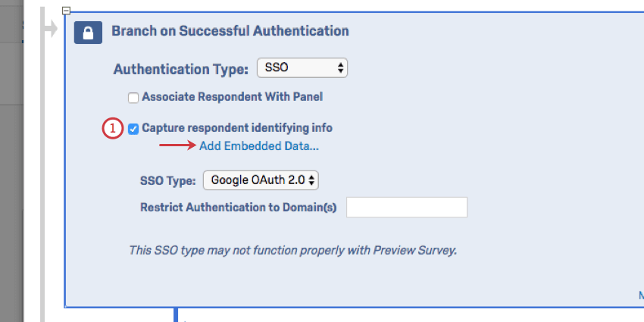Click the red arrow pointing to link

pyautogui.click(x=177, y=147)
